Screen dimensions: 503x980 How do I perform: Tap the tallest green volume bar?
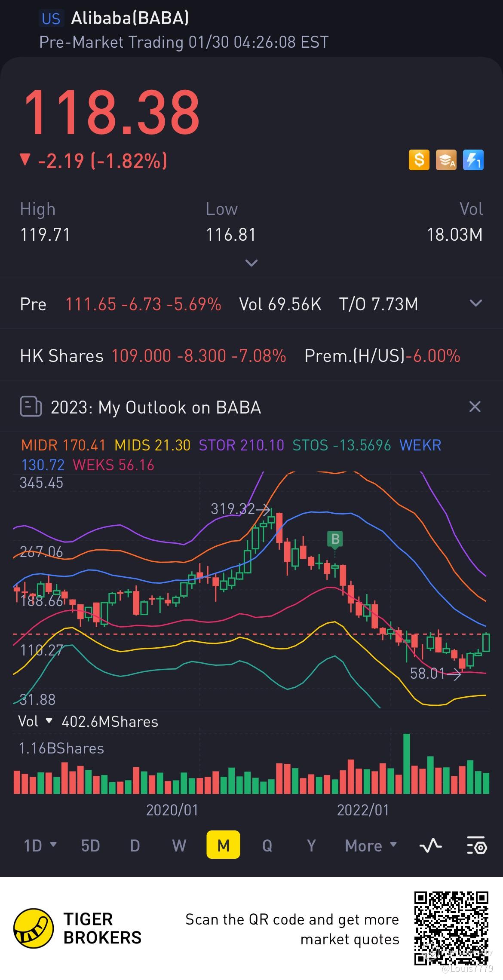pyautogui.click(x=407, y=764)
